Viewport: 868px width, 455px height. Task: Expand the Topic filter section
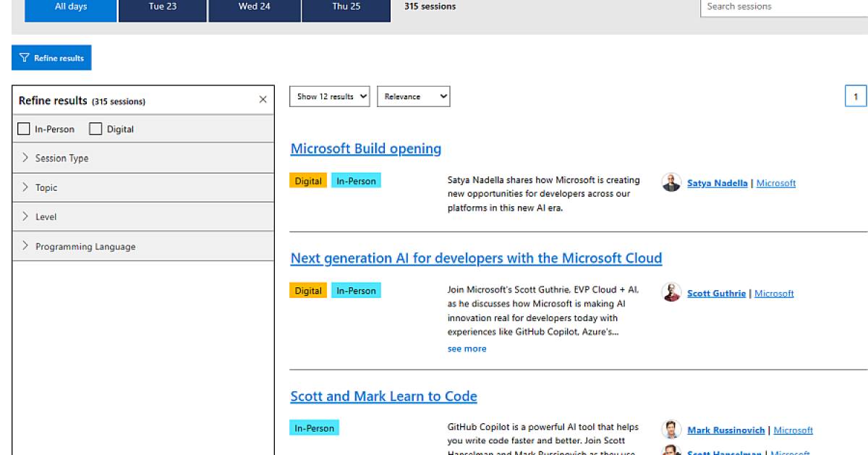pos(45,187)
